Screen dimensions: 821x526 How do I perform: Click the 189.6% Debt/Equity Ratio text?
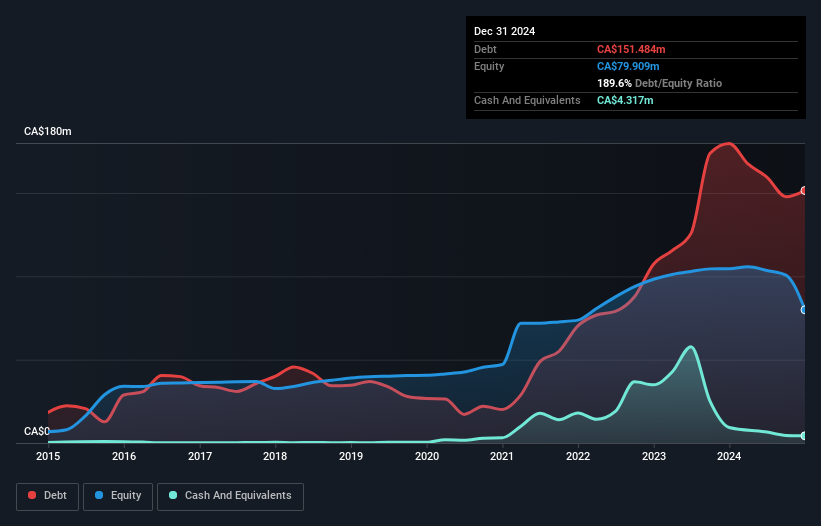click(x=659, y=83)
